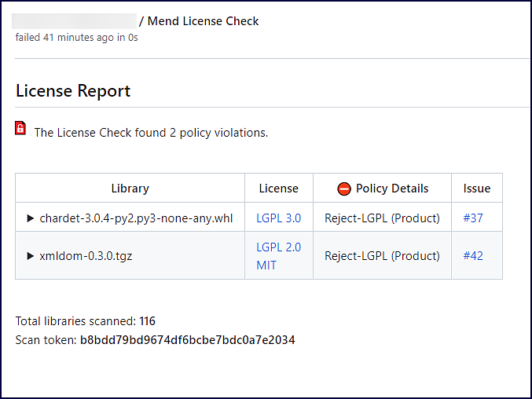Click the Library column header

click(130, 189)
